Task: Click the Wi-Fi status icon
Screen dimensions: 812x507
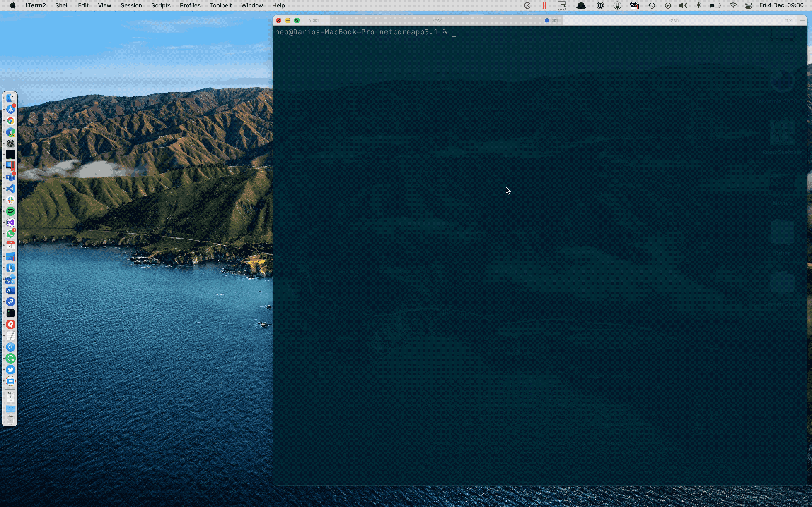Action: tap(733, 5)
